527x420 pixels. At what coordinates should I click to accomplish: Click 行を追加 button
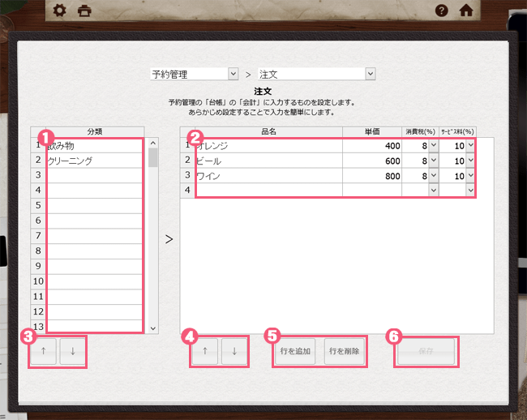(x=295, y=351)
